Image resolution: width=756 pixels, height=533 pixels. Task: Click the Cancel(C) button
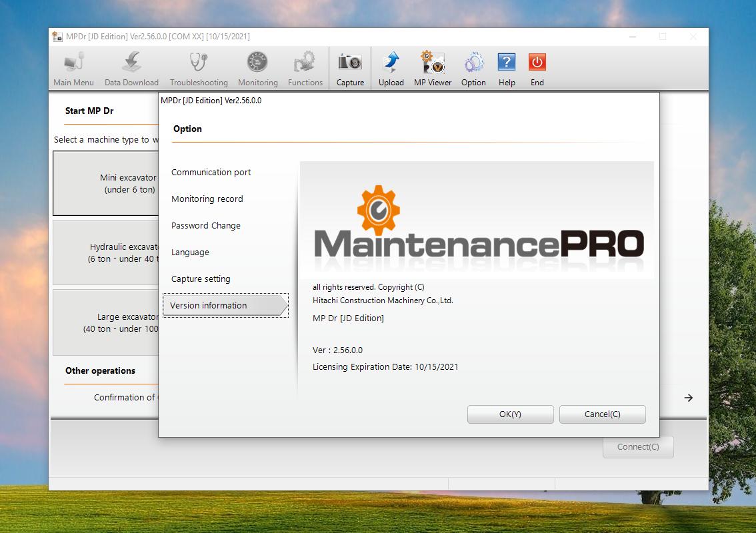click(x=602, y=414)
